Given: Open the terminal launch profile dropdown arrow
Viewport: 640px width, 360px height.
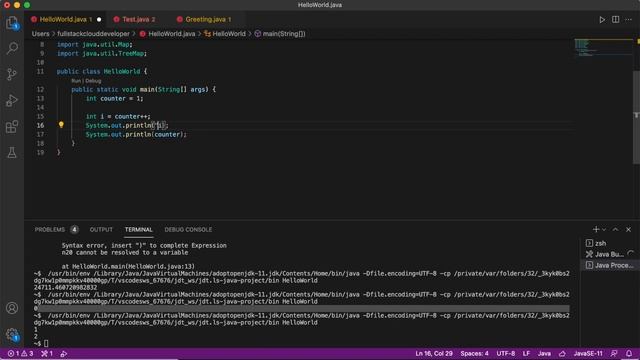Looking at the screenshot, I should coord(604,229).
